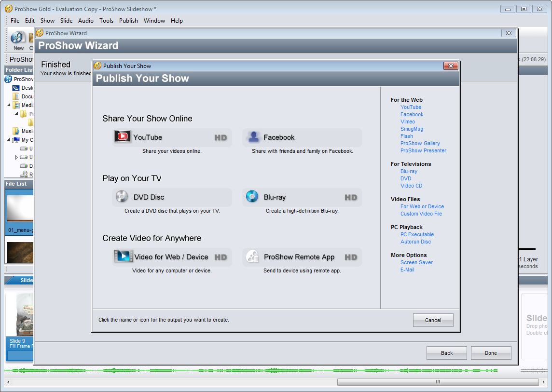Click Cancel in Publish Your Show dialog
The height and width of the screenshot is (392, 552).
(x=433, y=320)
